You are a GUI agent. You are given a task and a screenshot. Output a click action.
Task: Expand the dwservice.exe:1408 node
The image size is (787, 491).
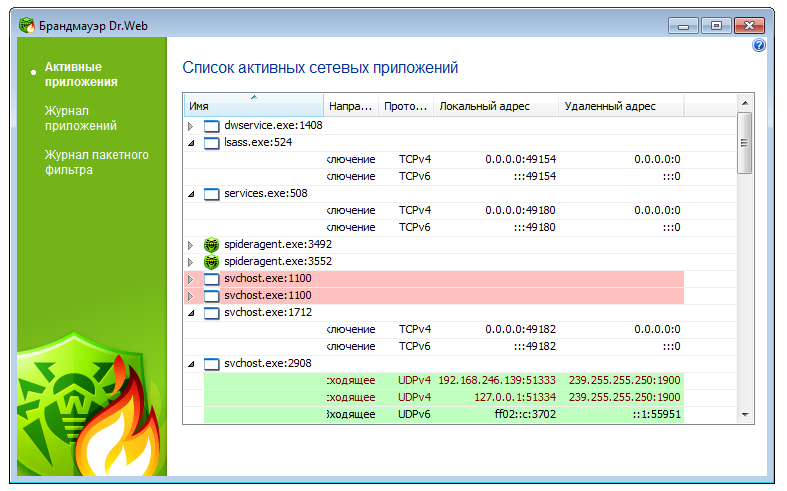pyautogui.click(x=191, y=126)
